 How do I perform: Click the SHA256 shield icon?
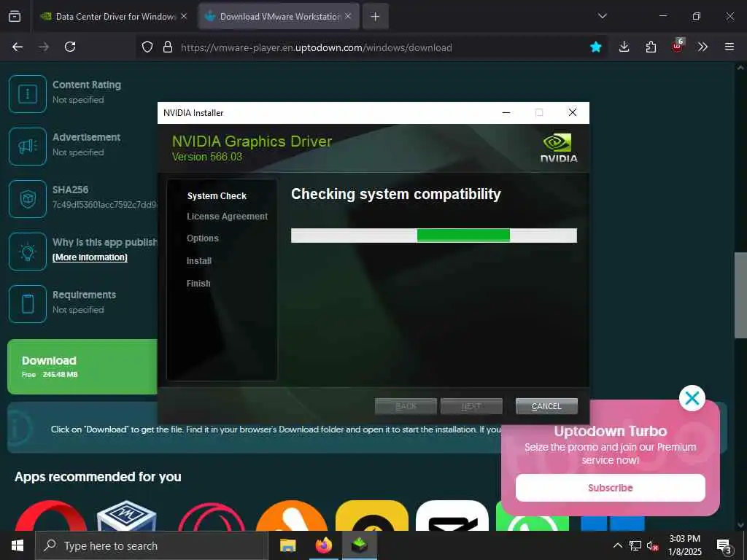[28, 198]
